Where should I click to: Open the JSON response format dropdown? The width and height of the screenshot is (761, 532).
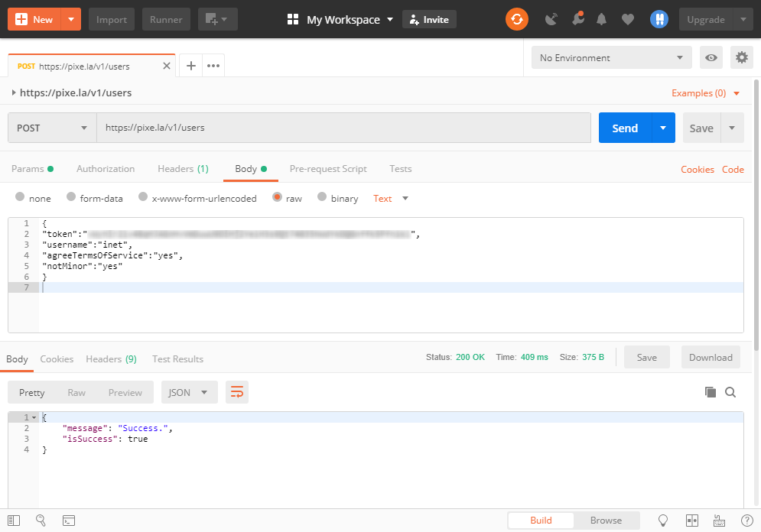pyautogui.click(x=189, y=392)
